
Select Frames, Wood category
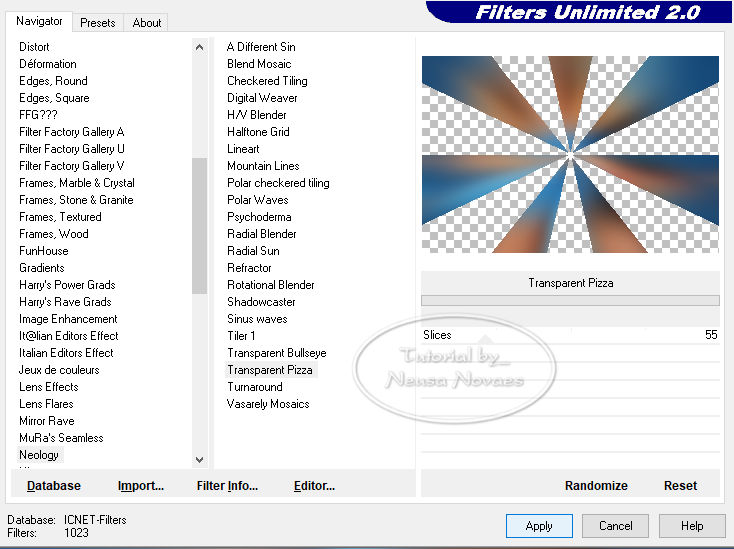(54, 234)
